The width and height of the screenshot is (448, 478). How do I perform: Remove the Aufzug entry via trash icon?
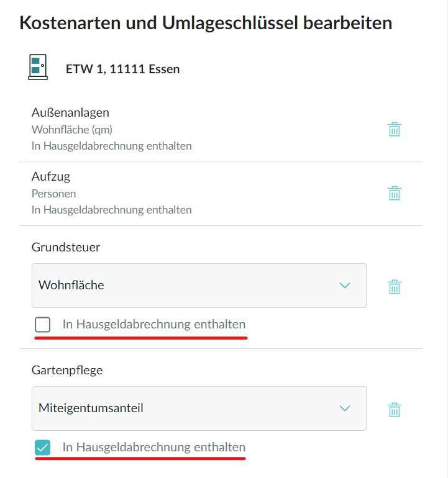[395, 193]
